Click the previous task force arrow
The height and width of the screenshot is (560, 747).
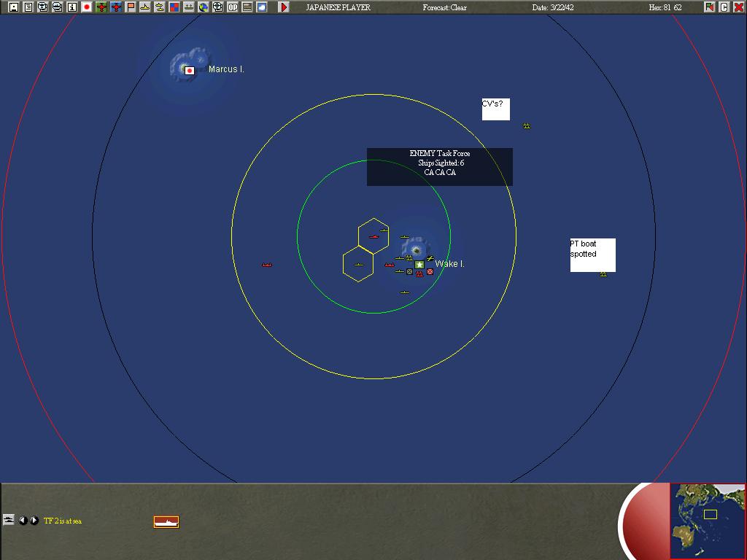[x=23, y=521]
